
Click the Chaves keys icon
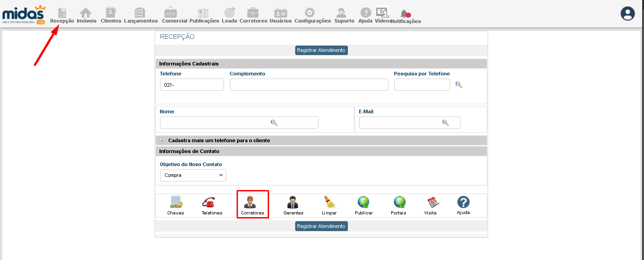click(175, 203)
